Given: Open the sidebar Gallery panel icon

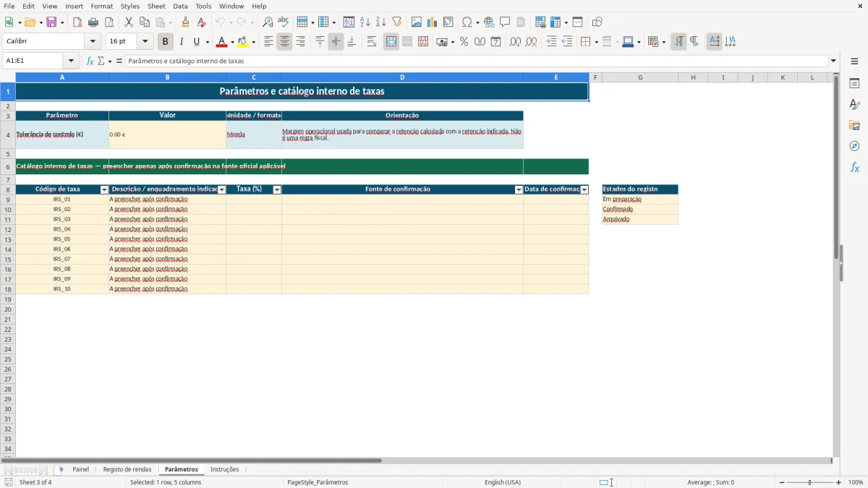Looking at the screenshot, I should (854, 126).
